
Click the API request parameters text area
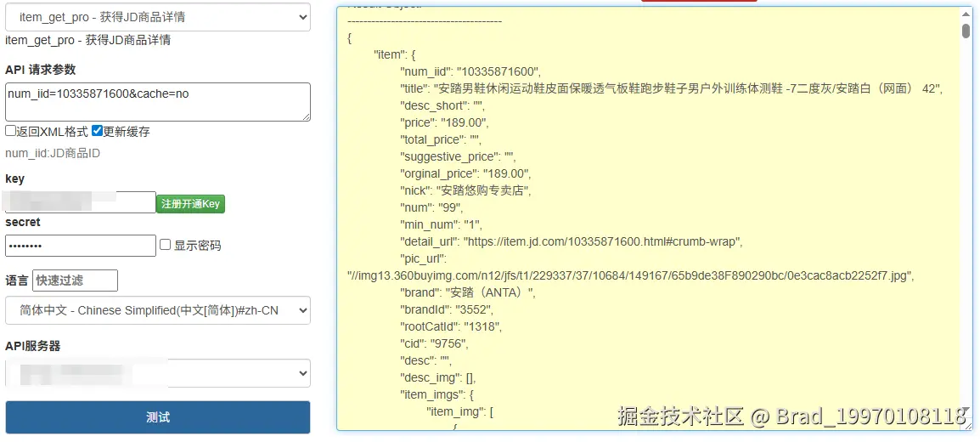point(157,102)
